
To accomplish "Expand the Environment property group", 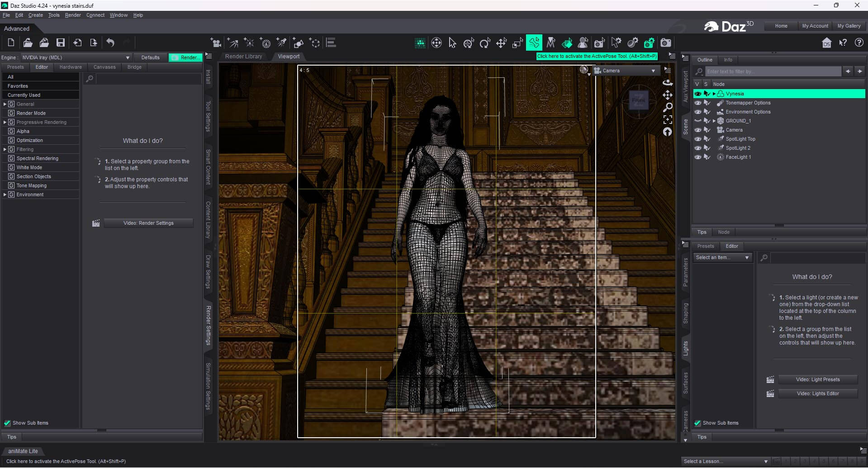I will (x=5, y=194).
